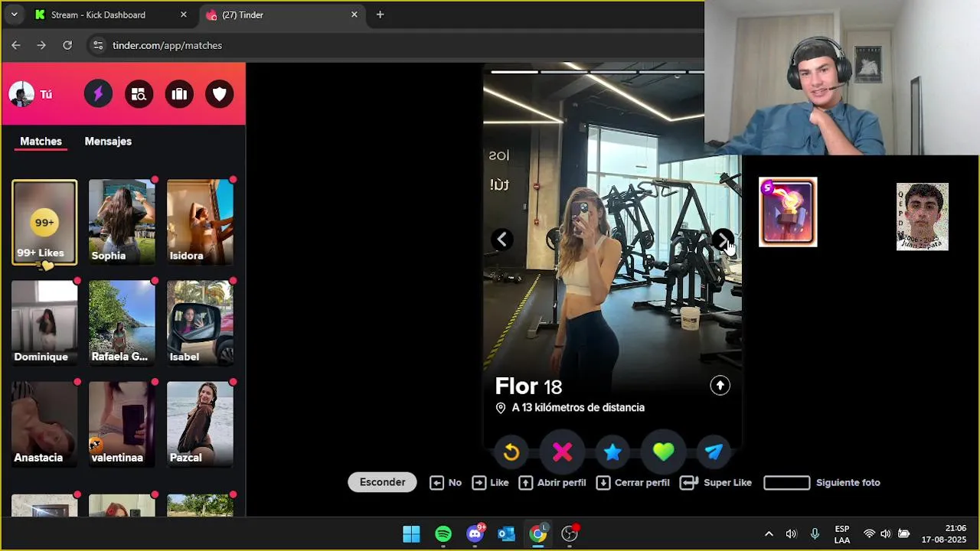The image size is (980, 551).
Task: Open the Explore search grid icon
Action: pyautogui.click(x=139, y=94)
